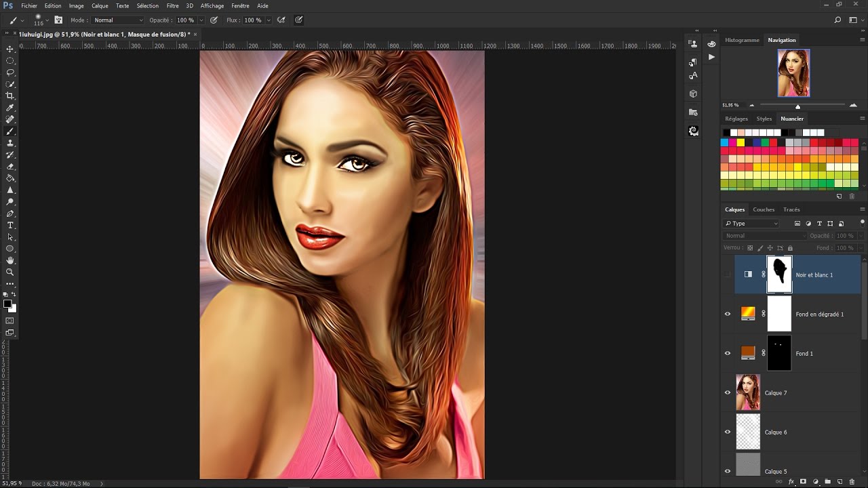This screenshot has width=868, height=488.
Task: Click Add layer style fx icon
Action: click(x=791, y=482)
